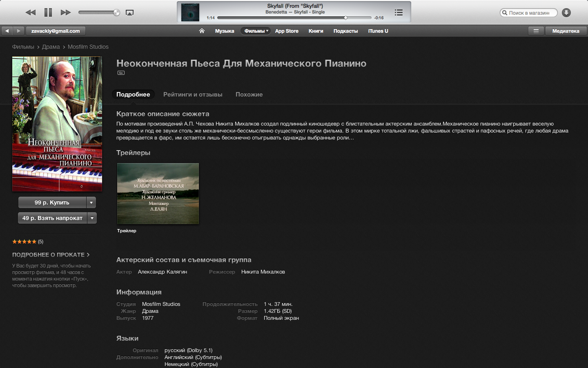Go back with the left arrow button
This screenshot has height=368, width=588.
(x=7, y=31)
